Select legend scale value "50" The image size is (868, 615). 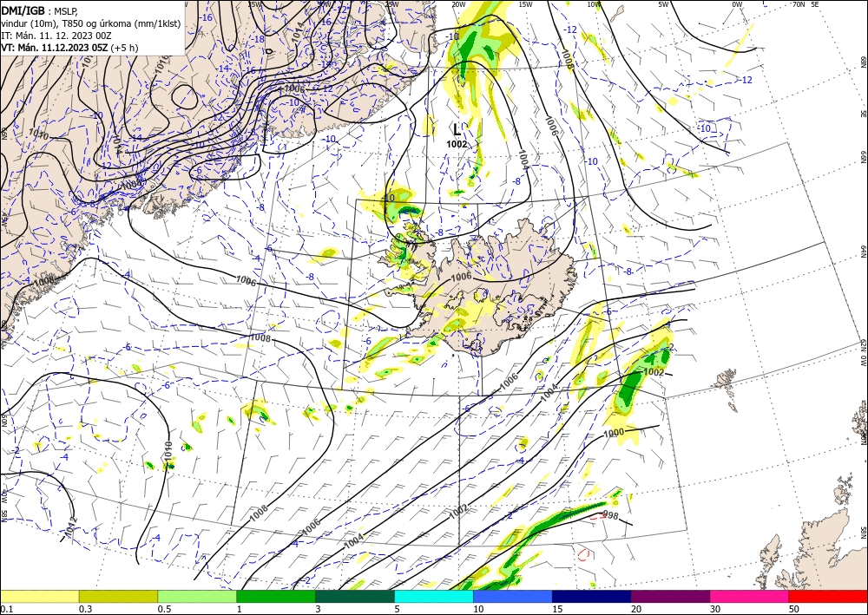794,609
